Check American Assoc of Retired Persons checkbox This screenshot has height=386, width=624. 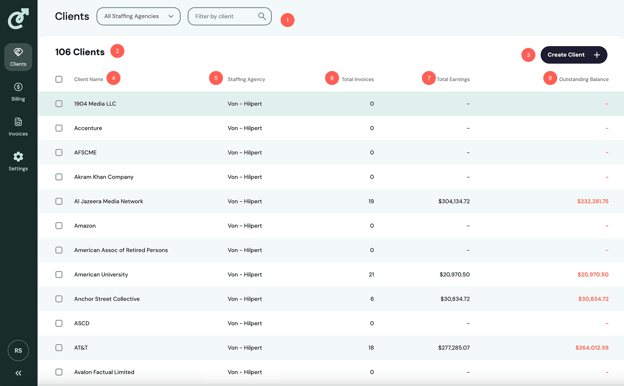[x=59, y=250]
